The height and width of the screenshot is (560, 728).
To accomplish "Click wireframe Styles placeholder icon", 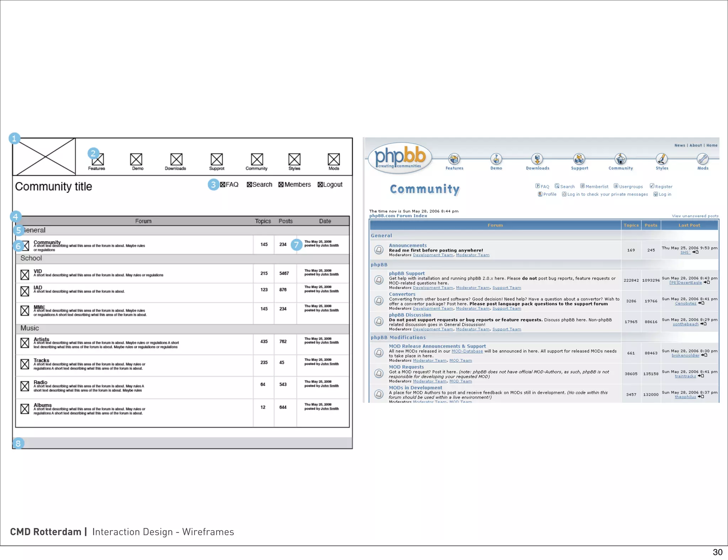I will coord(294,159).
